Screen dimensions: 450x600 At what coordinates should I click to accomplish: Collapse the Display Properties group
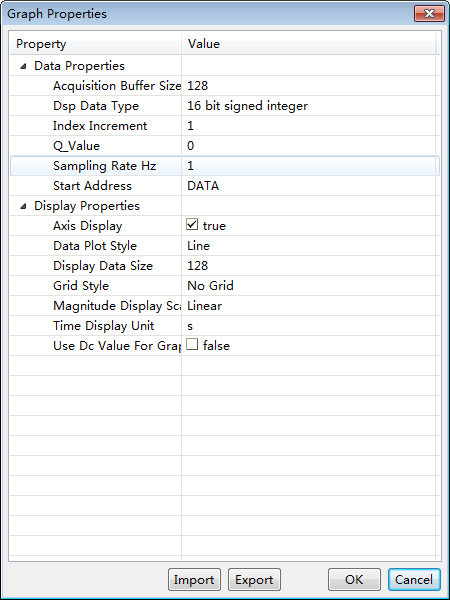(24, 207)
